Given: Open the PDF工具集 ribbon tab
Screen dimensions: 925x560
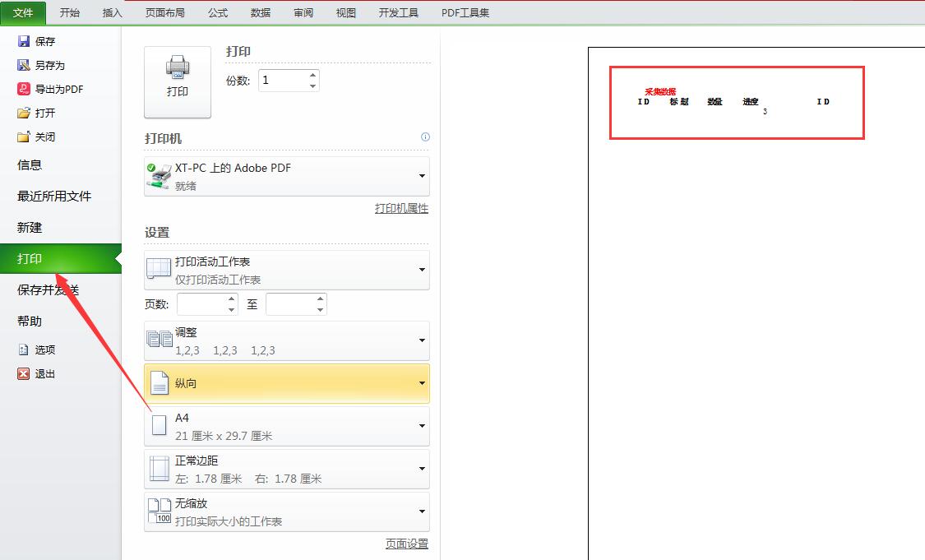Looking at the screenshot, I should [x=465, y=12].
